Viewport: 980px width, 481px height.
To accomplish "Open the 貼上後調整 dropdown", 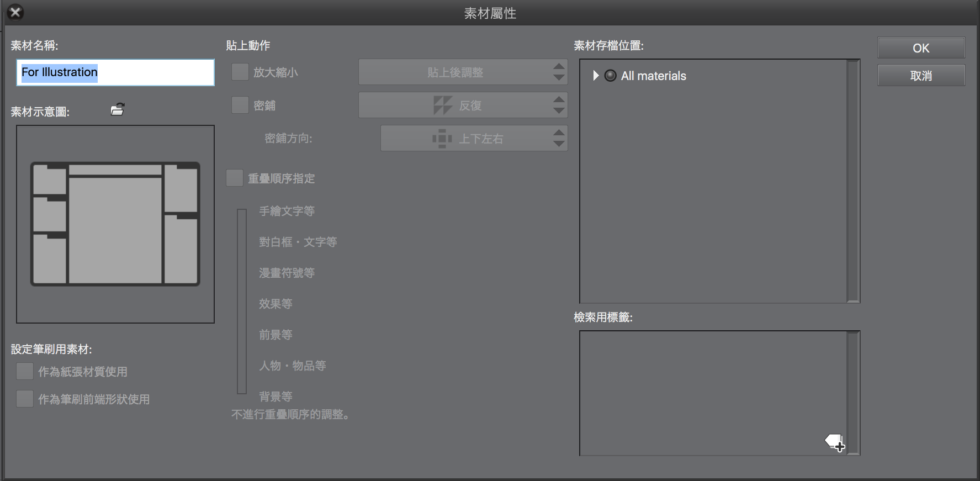I will pos(463,72).
